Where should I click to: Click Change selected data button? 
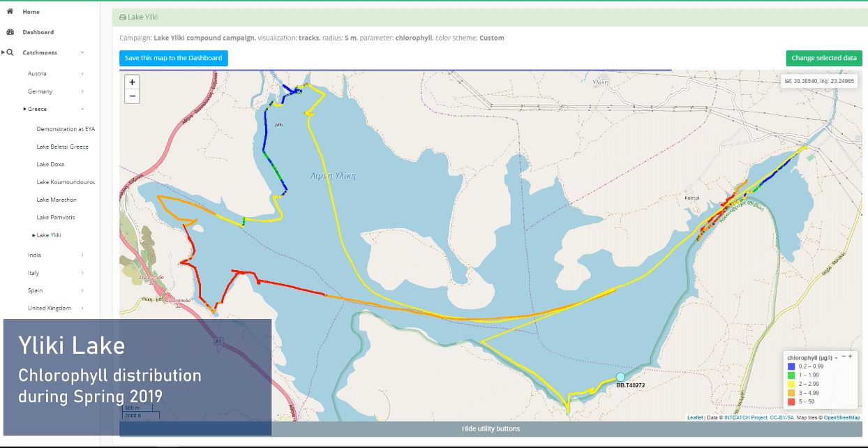click(824, 58)
